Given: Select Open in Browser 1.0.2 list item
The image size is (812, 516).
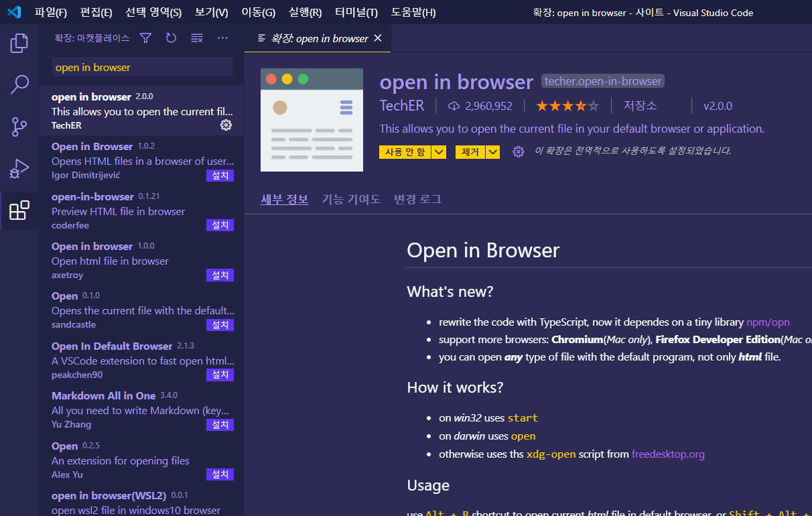Looking at the screenshot, I should [x=141, y=159].
